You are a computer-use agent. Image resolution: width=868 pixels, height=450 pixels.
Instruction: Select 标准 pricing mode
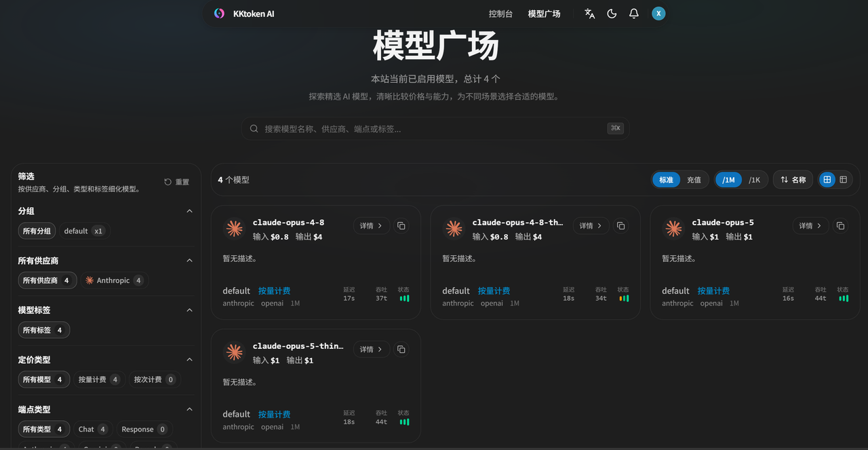[666, 180]
